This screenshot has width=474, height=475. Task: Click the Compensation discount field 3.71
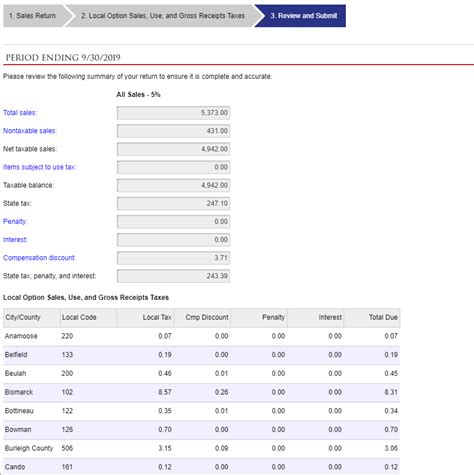pos(173,258)
